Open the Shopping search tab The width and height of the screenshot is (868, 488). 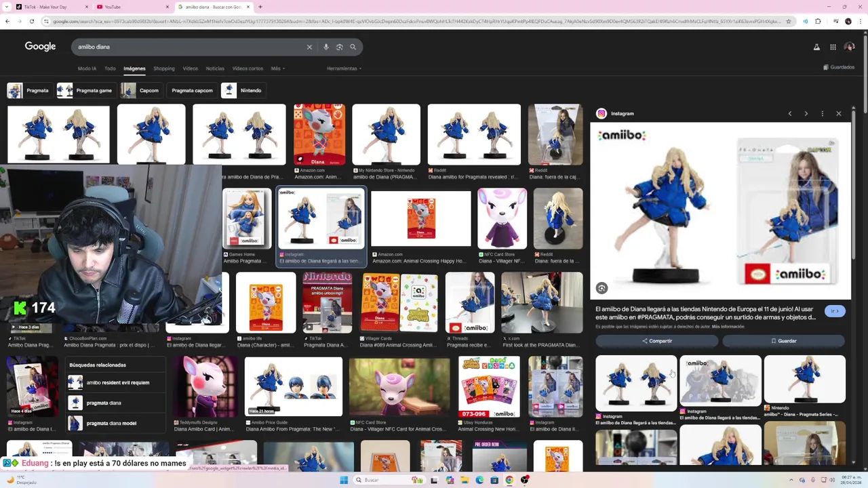[164, 68]
